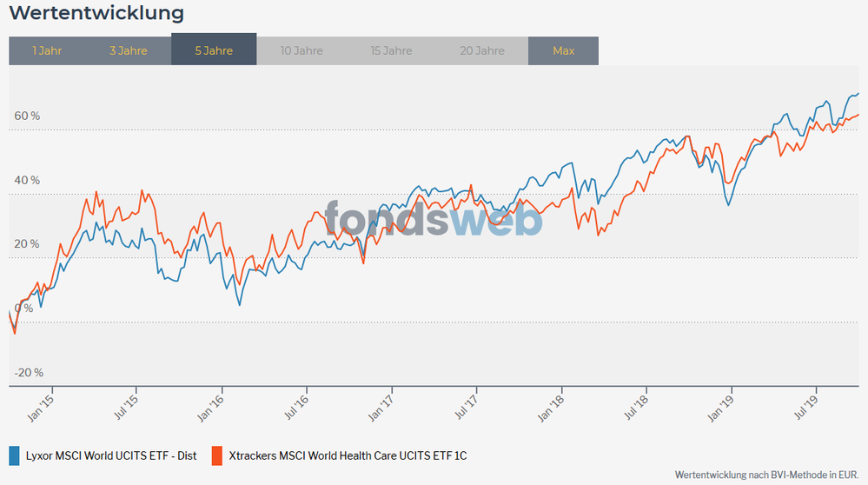Click the Wertentwicklung chart heading
Screen dimensions: 868x485
[96, 14]
